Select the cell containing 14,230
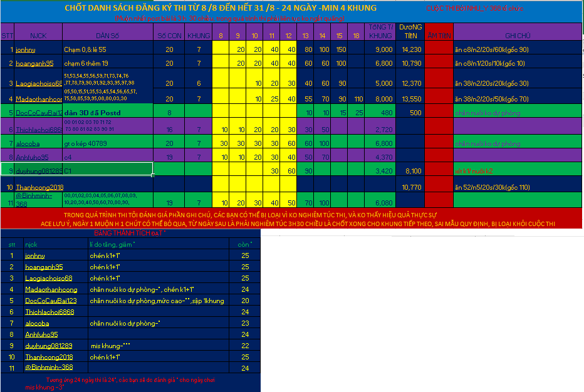 coord(410,49)
